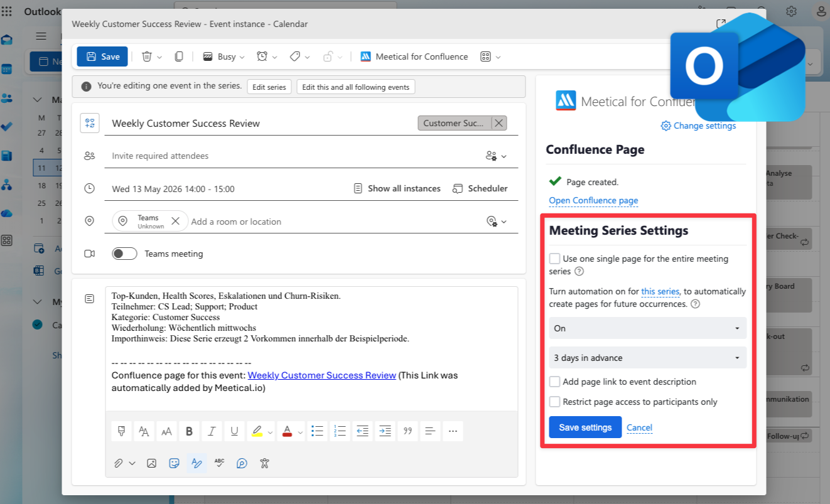Click 'Edit this and all following events'
830x504 pixels.
[x=356, y=87]
